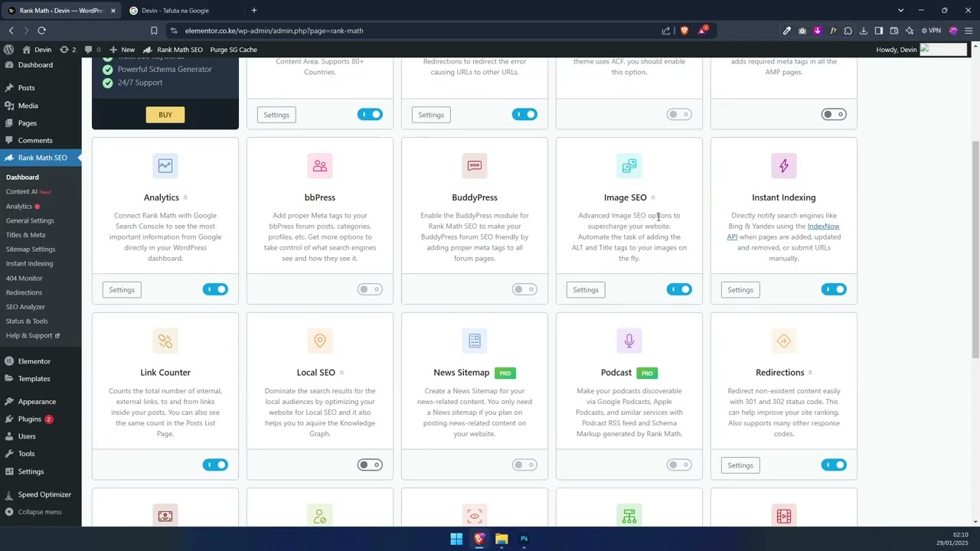
Task: Open the Howdy, Devin account menu
Action: tap(922, 50)
